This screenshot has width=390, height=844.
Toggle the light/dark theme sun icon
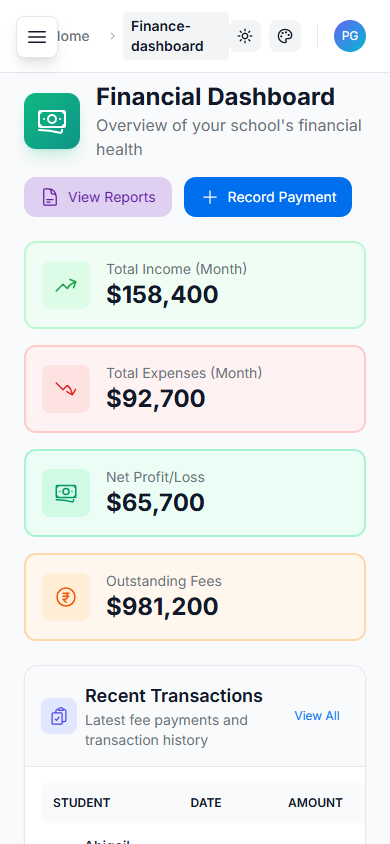tap(245, 36)
